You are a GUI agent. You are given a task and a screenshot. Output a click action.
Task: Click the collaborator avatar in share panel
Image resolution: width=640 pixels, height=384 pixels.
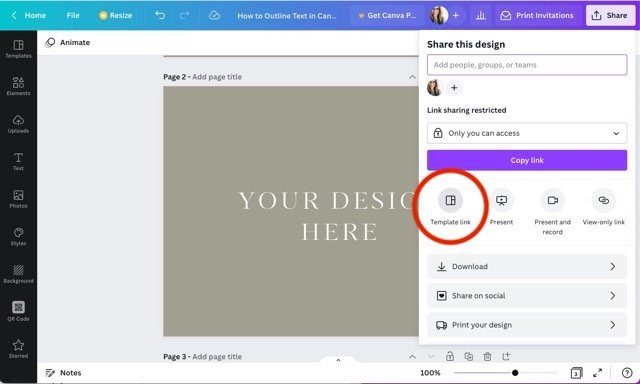pyautogui.click(x=435, y=88)
